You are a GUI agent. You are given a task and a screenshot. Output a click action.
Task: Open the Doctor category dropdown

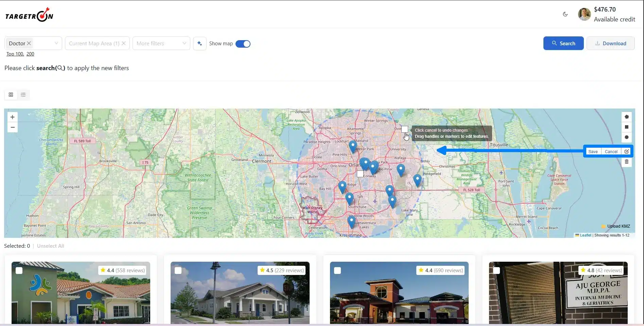coord(56,43)
